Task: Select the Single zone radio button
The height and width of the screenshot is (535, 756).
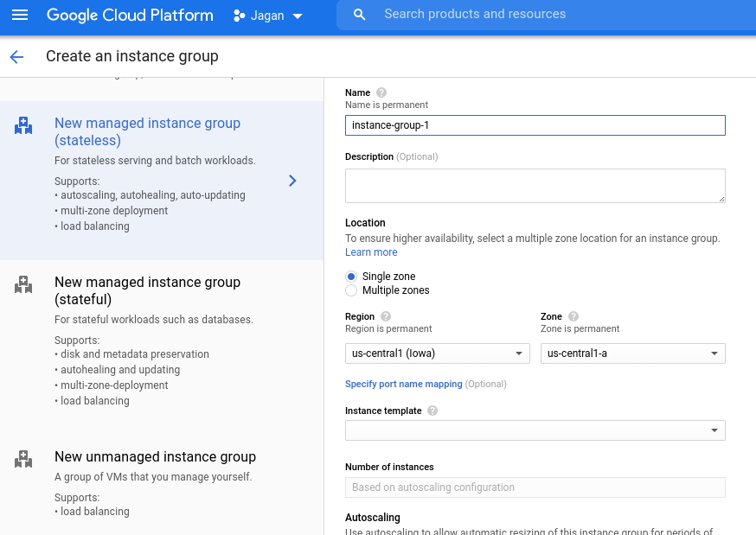Action: coord(351,277)
